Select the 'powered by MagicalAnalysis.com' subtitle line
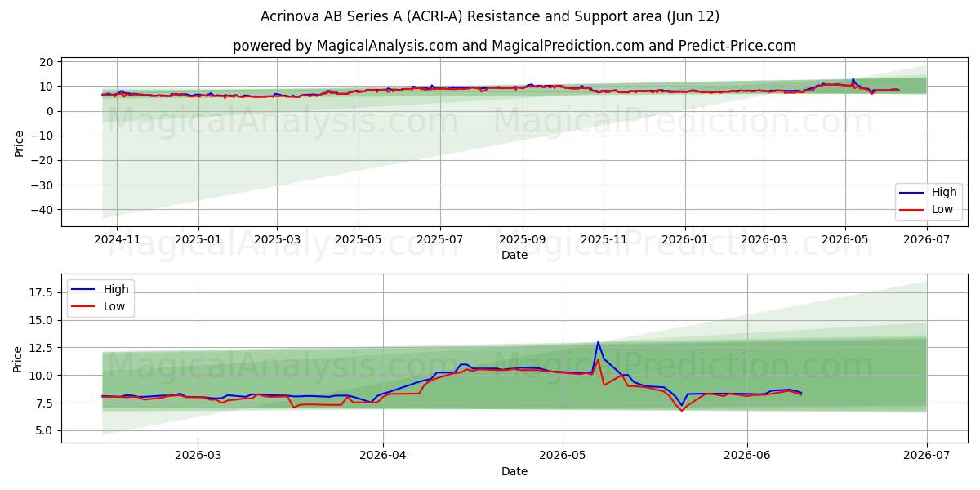The width and height of the screenshot is (980, 490). pos(514,46)
